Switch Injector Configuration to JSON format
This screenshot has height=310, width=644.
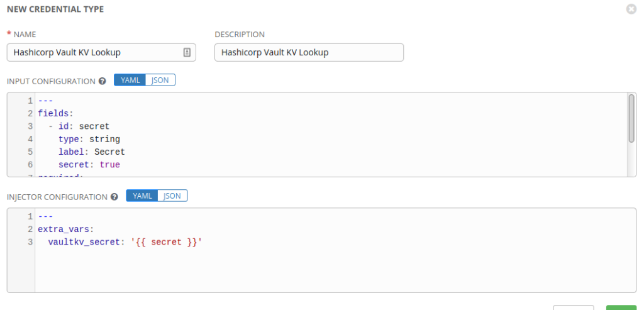click(172, 196)
